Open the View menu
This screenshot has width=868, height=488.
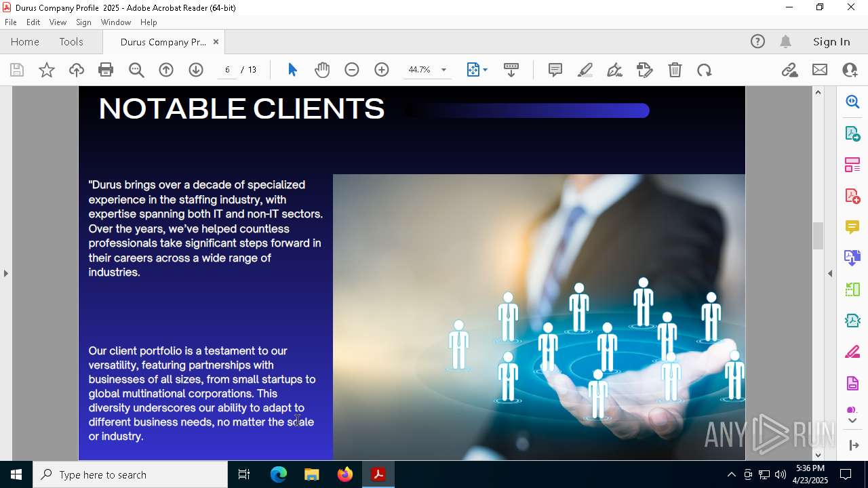[58, 22]
